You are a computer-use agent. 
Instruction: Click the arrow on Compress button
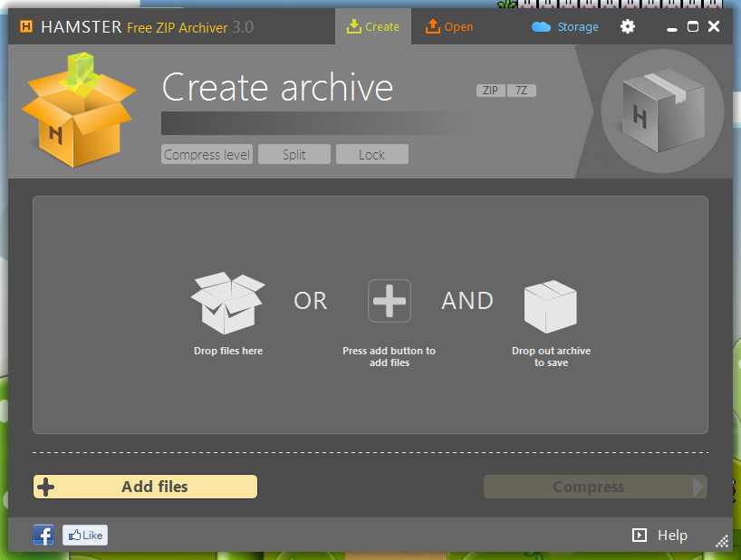point(698,487)
